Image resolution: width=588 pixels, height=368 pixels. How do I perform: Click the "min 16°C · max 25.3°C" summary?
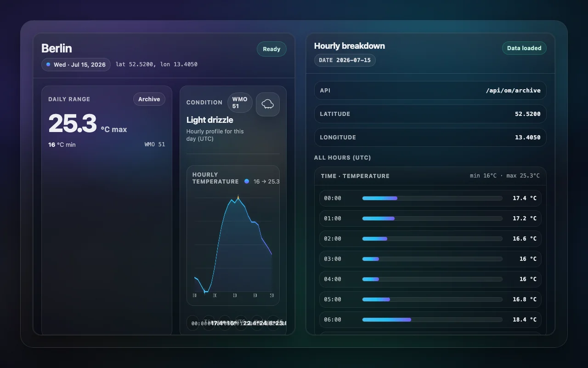[x=505, y=176]
